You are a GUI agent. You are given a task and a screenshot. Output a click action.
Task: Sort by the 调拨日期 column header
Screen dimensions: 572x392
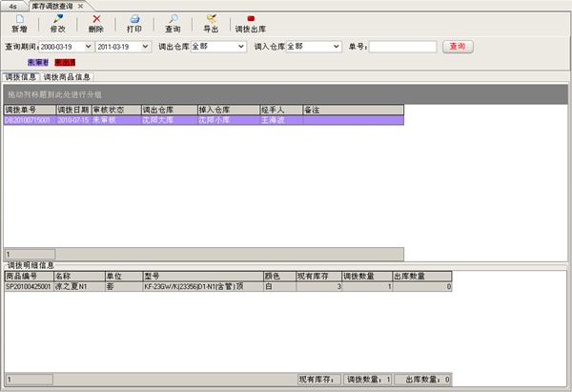coord(72,111)
